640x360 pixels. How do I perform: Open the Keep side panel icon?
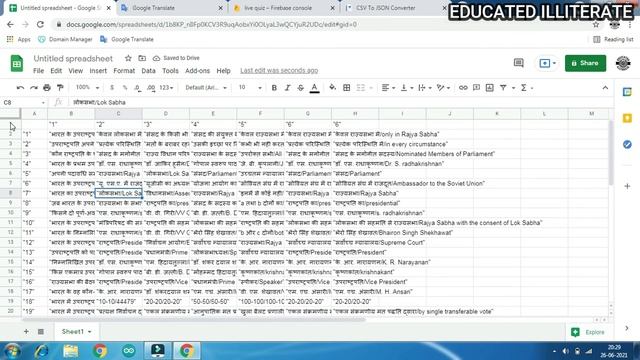pyautogui.click(x=627, y=118)
